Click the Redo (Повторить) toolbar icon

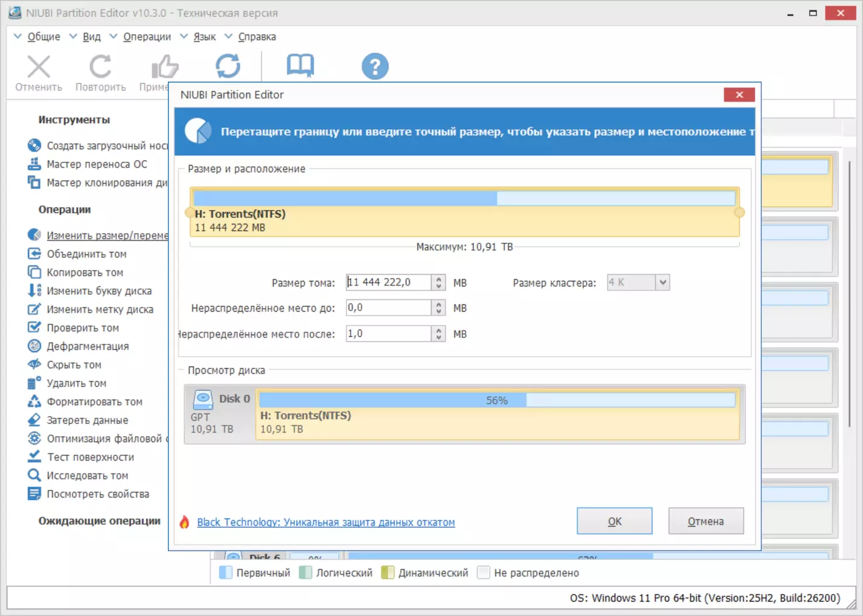[x=100, y=68]
